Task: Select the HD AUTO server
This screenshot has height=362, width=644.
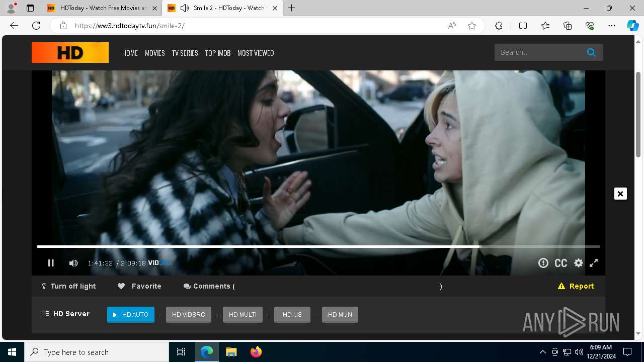Action: (131, 315)
